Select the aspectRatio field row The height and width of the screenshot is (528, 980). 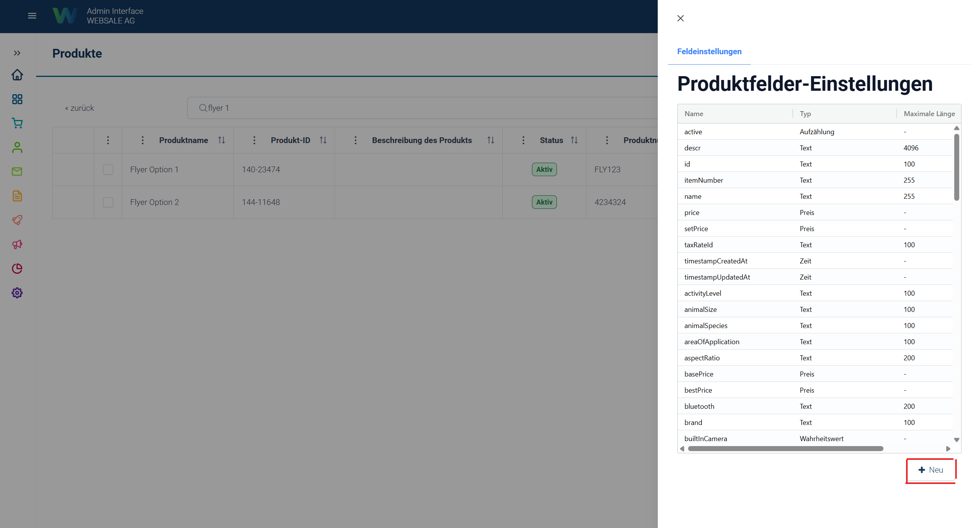coord(815,358)
